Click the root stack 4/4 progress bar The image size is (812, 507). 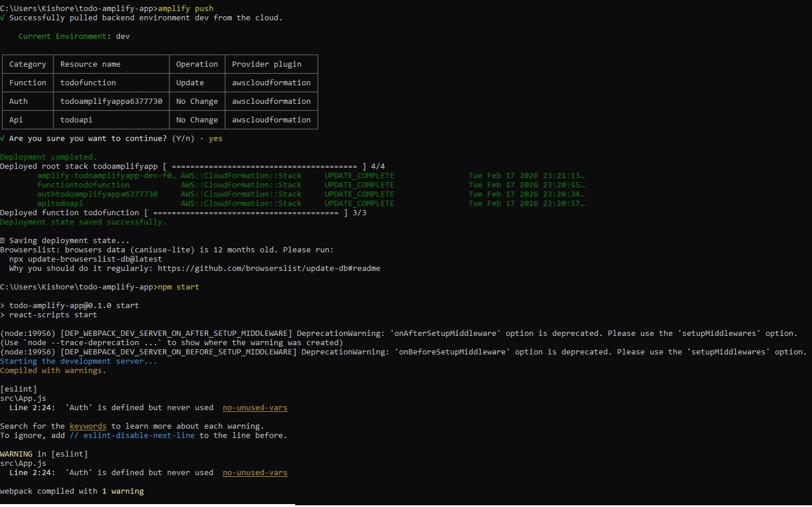tap(264, 166)
